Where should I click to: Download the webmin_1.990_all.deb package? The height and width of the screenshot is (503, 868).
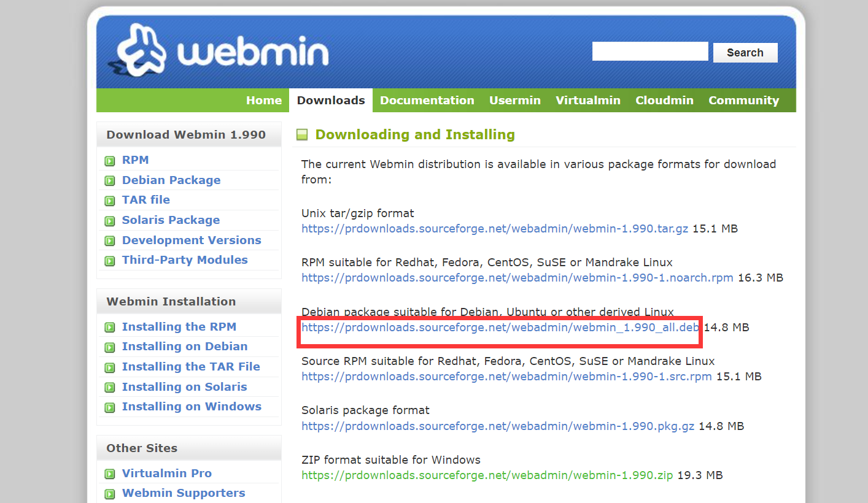click(x=498, y=328)
